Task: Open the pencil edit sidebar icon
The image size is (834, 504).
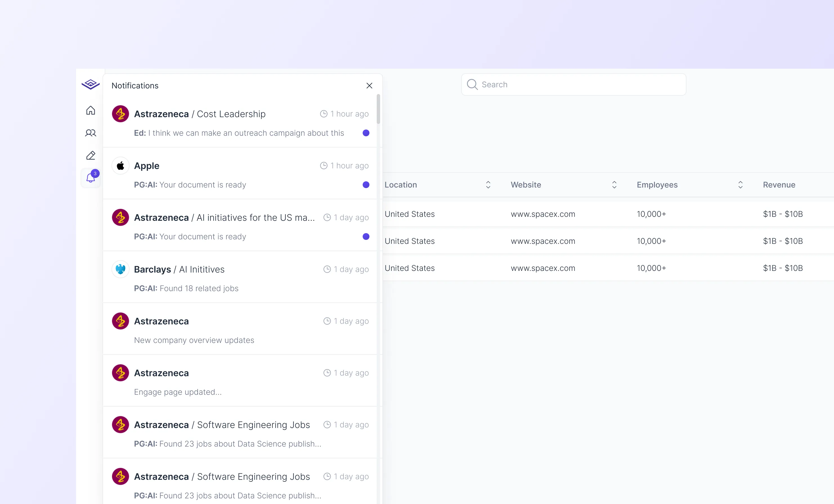Action: point(90,155)
